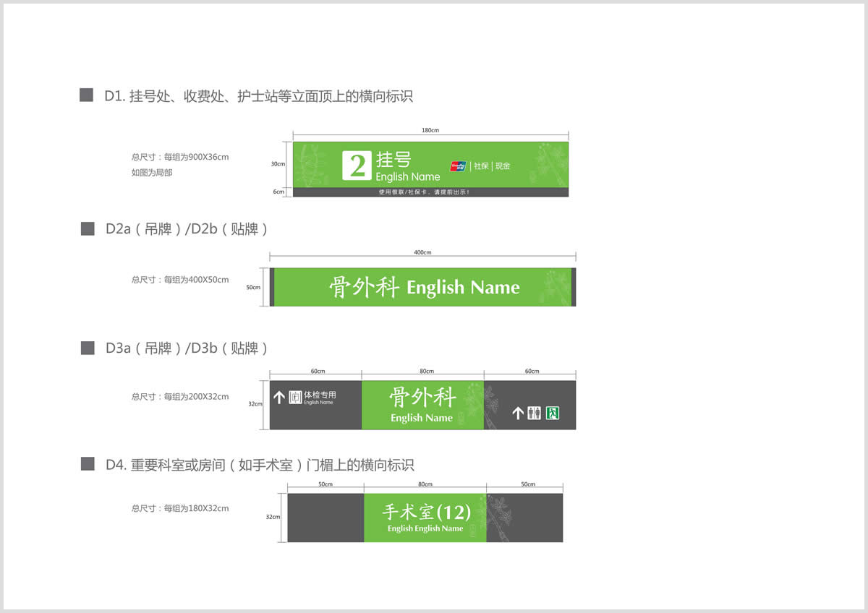Click the D1 挂号处 section heading

(x=258, y=96)
